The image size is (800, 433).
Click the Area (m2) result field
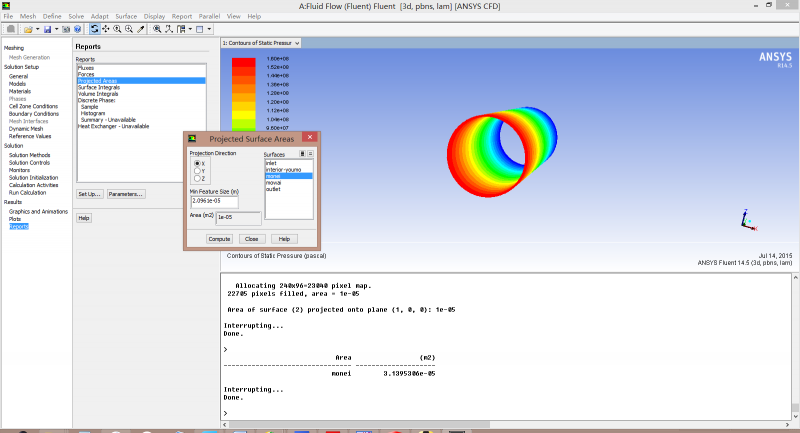tap(238, 218)
